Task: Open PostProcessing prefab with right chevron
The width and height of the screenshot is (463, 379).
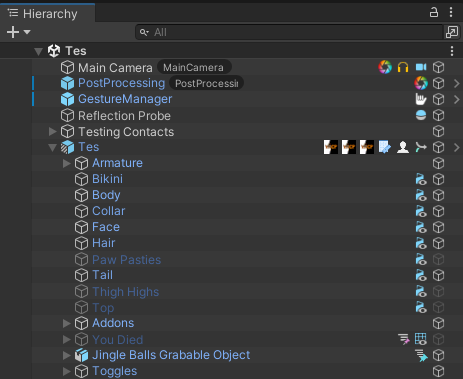Action: [457, 83]
